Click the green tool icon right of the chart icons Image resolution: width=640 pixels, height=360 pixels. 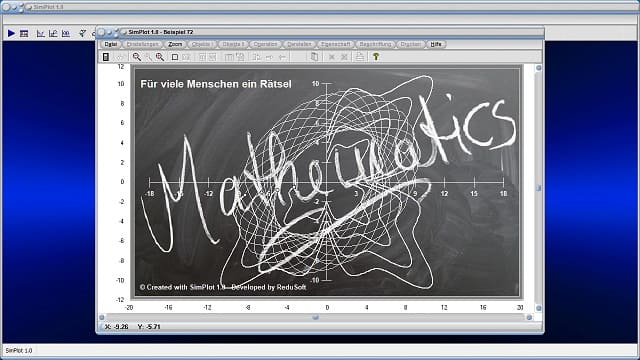(x=82, y=33)
